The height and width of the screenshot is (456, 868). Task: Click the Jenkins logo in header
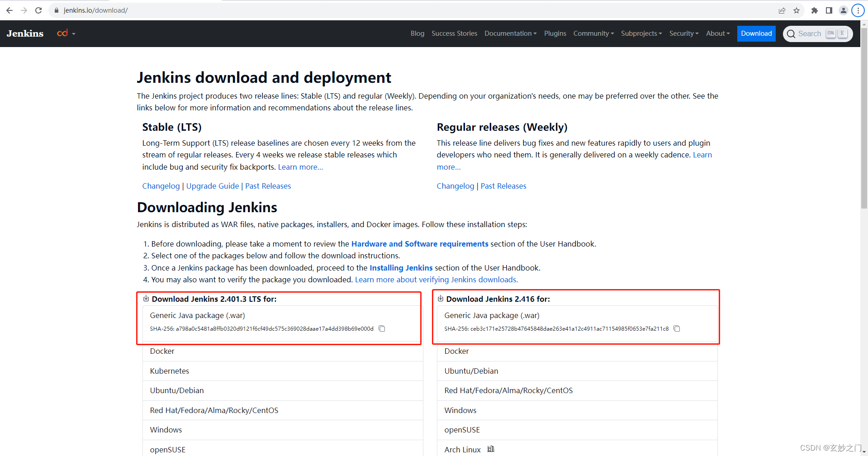25,33
